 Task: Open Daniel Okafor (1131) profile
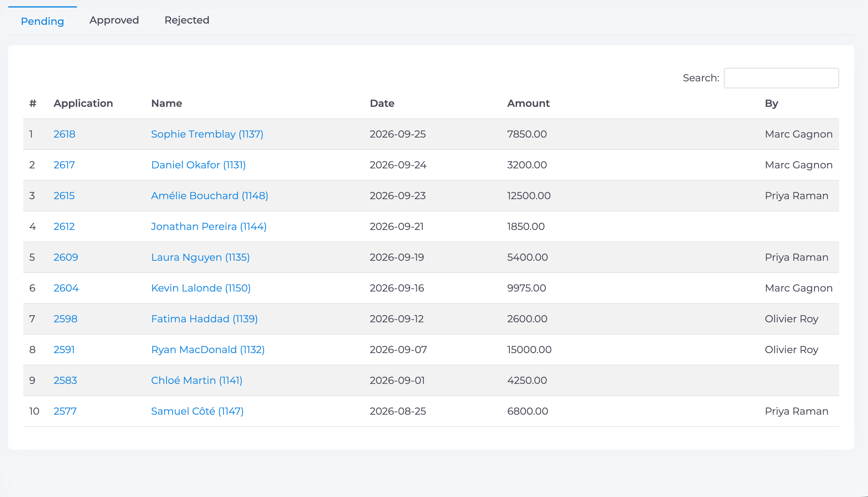198,165
